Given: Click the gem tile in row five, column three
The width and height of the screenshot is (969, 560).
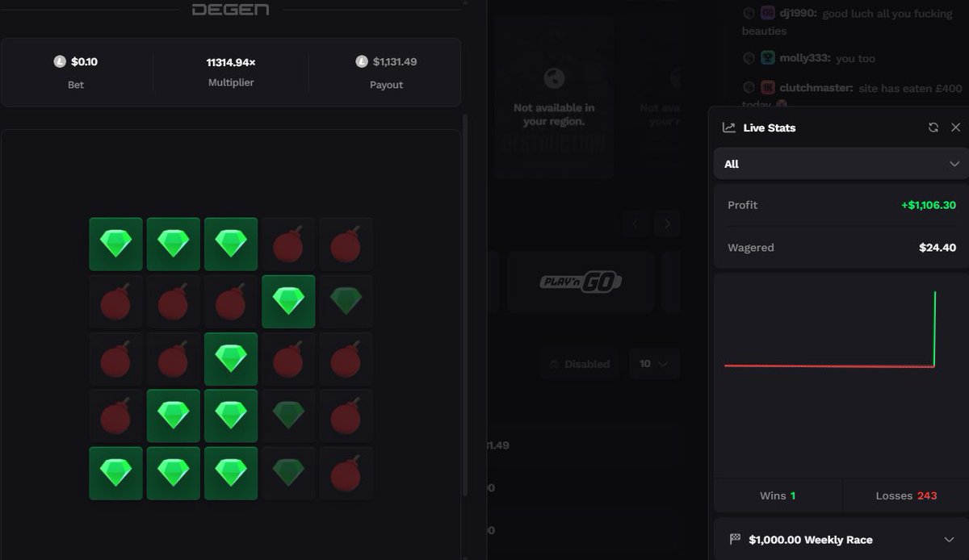Looking at the screenshot, I should 231,474.
